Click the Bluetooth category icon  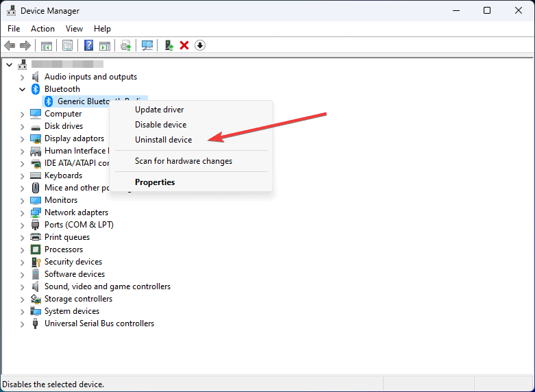pyautogui.click(x=36, y=89)
